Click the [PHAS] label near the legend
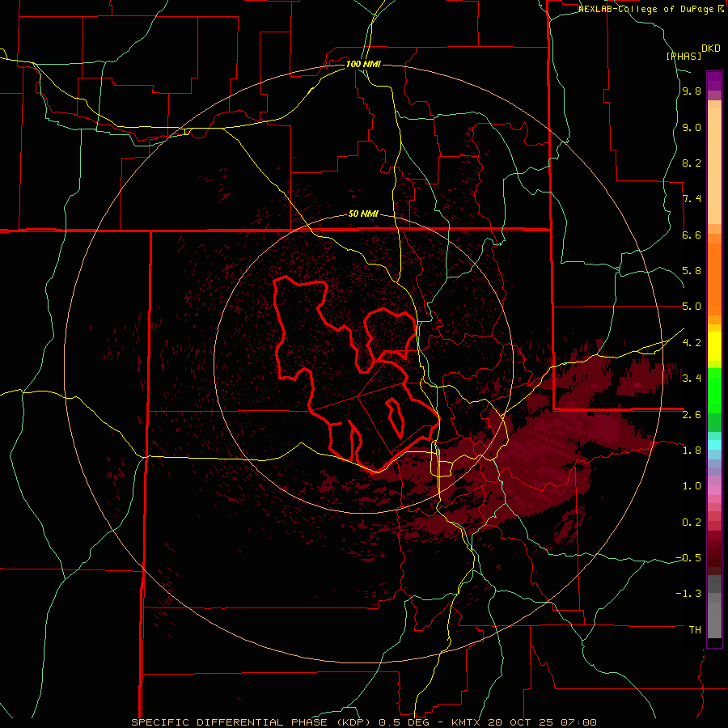Viewport: 728px width, 728px height. [684, 56]
